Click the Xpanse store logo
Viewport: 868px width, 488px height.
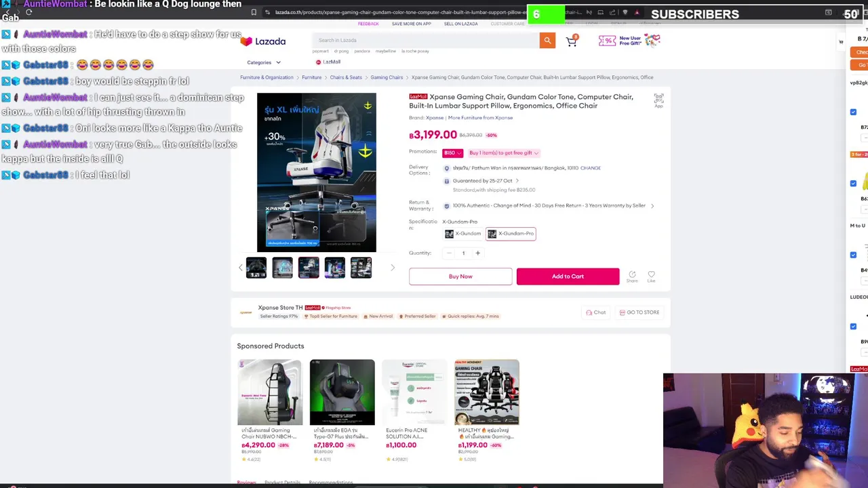(245, 312)
